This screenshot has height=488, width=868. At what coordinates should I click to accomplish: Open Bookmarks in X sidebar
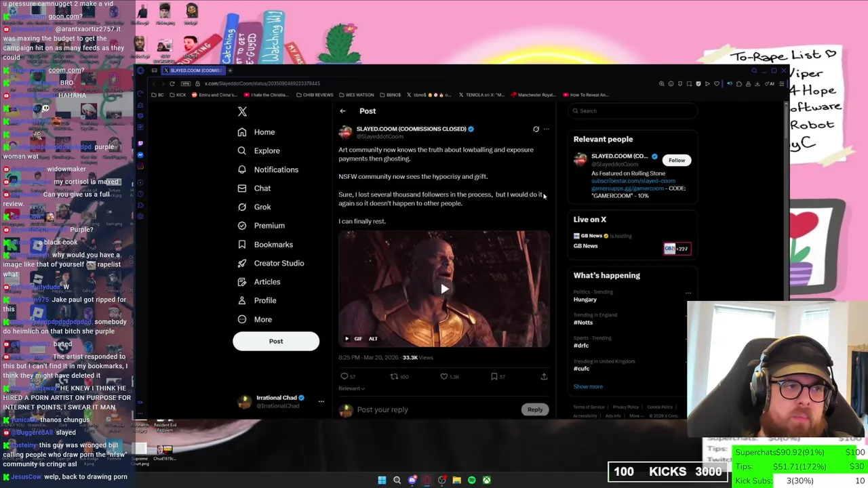tap(265, 245)
